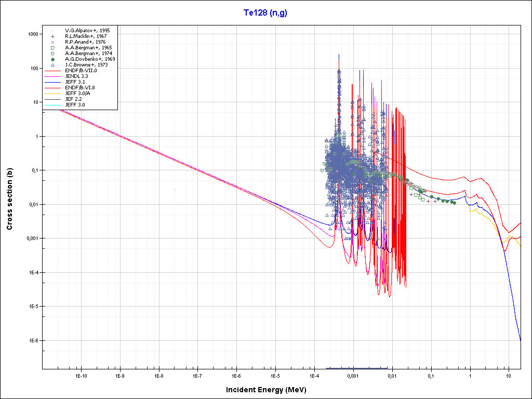The height and width of the screenshot is (399, 532).
Task: Select the ENDF/B-VI.8 legend label
Action: click(81, 88)
